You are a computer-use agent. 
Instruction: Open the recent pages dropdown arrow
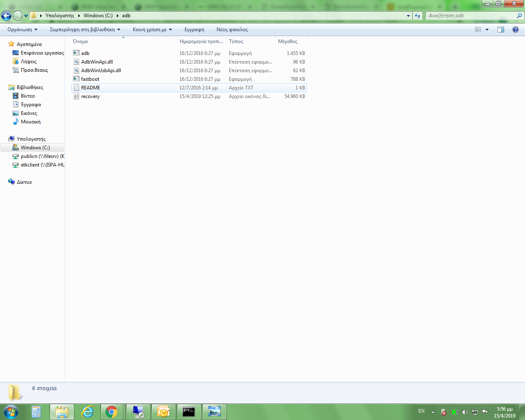[26, 16]
